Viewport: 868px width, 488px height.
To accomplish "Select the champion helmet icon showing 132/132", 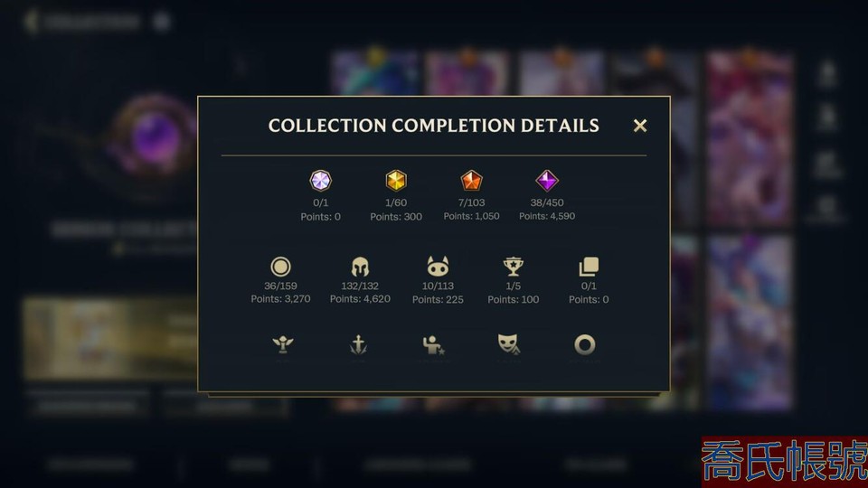I will [360, 267].
